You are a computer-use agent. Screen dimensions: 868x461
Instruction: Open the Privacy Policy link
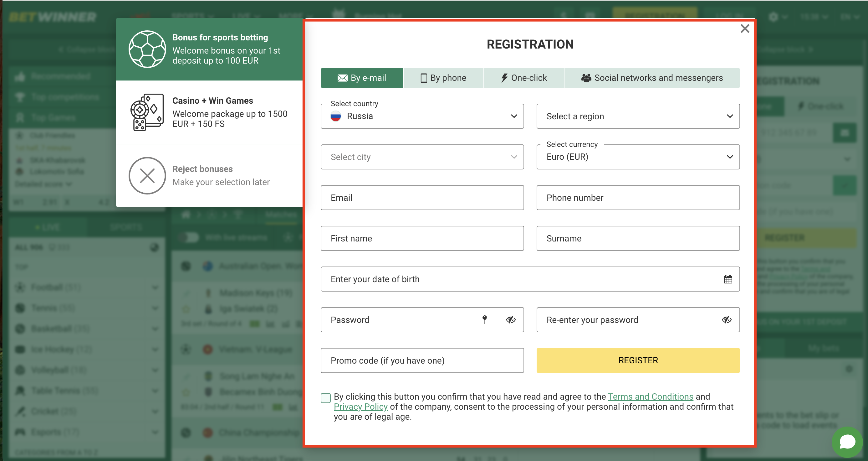click(360, 407)
